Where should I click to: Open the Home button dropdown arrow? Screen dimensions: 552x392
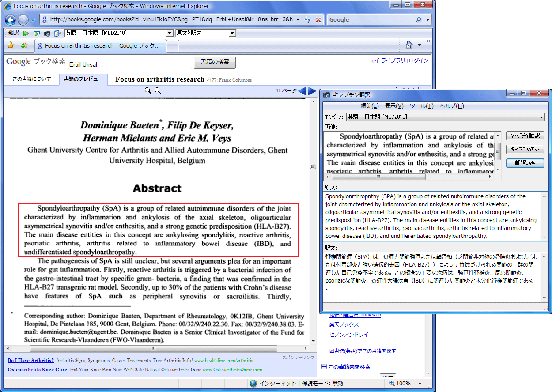[419, 45]
